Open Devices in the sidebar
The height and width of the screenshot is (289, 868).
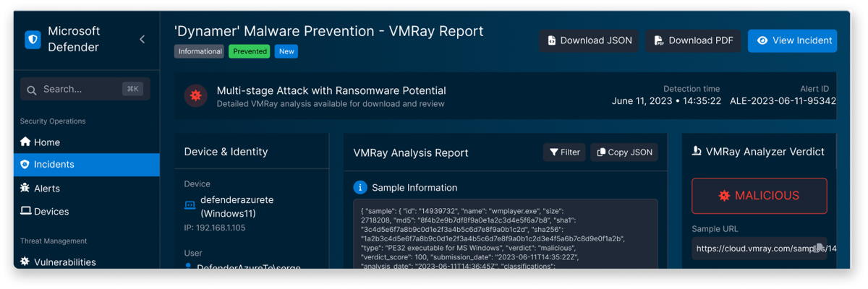87,211
